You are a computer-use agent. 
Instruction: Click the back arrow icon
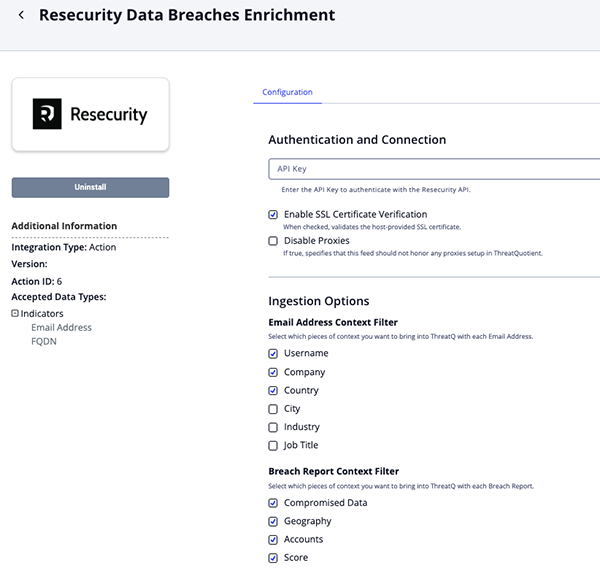(x=21, y=16)
